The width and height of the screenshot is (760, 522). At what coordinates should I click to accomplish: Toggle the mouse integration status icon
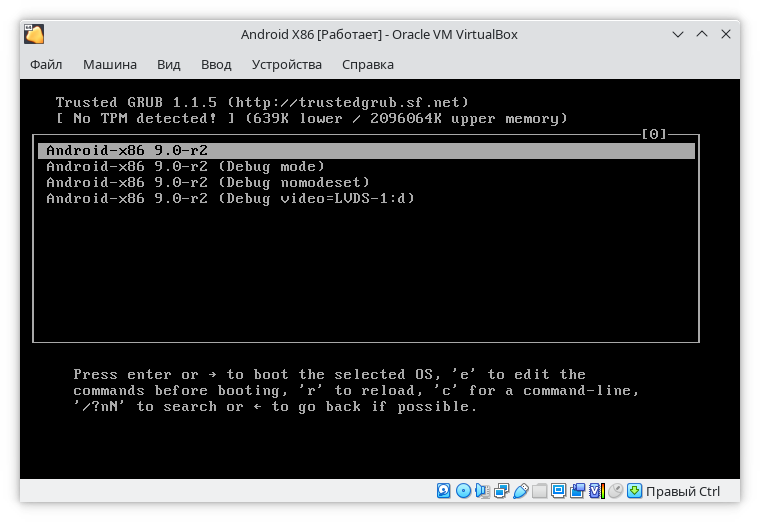pos(616,491)
